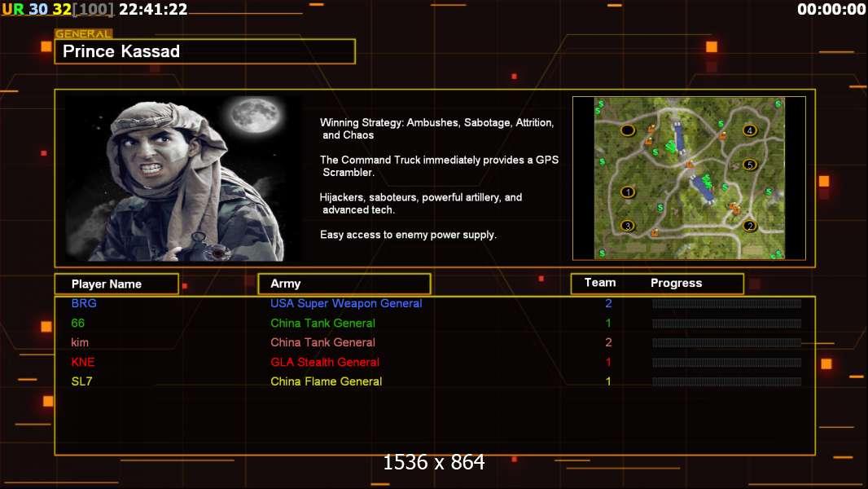Click the Player Name column header

(x=116, y=284)
